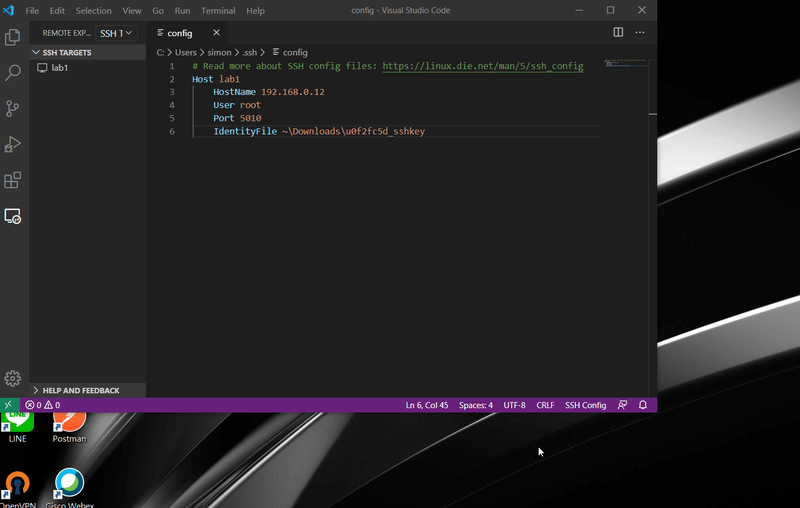Change indentation via Spaces: 4
The height and width of the screenshot is (508, 800).
(x=476, y=405)
